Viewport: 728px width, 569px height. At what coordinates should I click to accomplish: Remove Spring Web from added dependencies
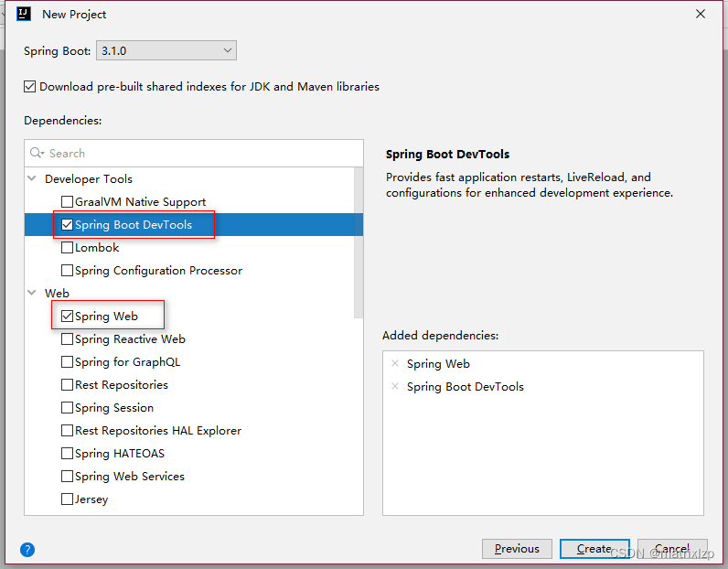pos(395,363)
